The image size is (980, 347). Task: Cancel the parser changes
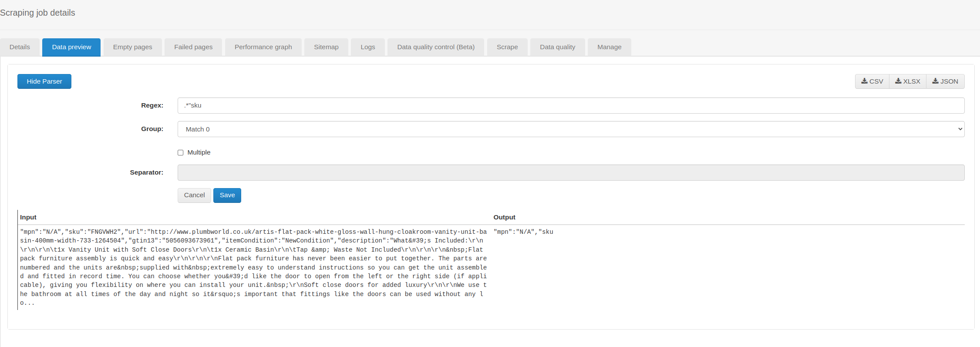pos(194,195)
